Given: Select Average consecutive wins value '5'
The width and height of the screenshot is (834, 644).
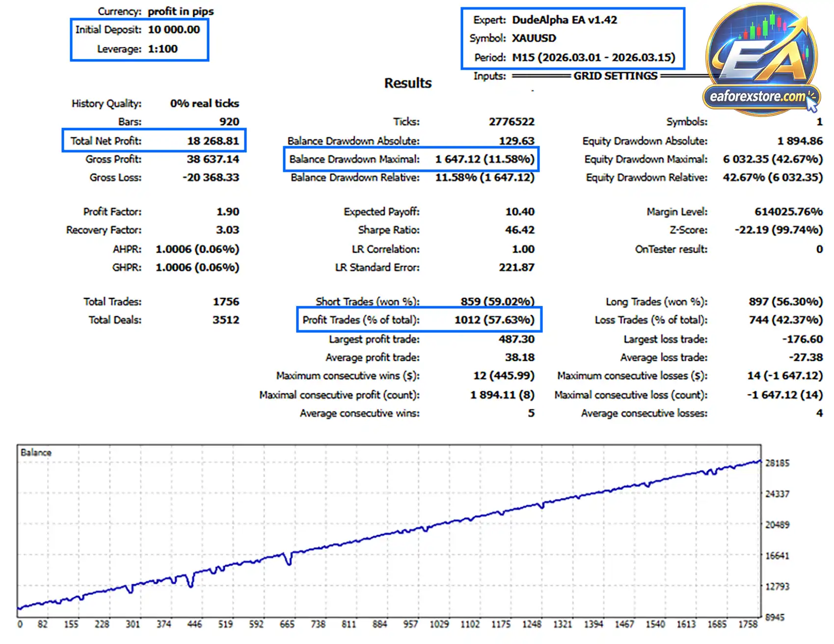Looking at the screenshot, I should (532, 413).
